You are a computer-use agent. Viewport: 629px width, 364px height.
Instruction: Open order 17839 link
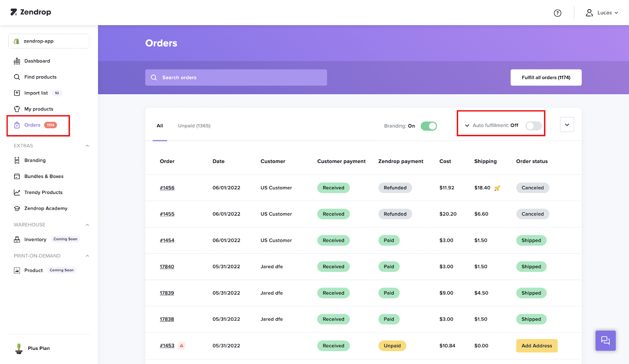coord(167,293)
